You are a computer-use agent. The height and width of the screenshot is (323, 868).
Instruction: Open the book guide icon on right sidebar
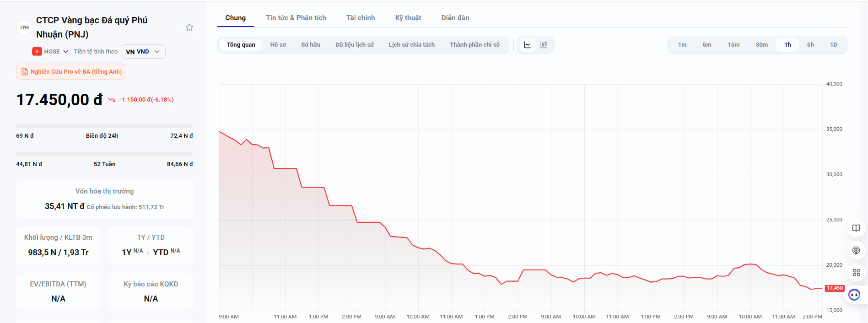click(856, 228)
